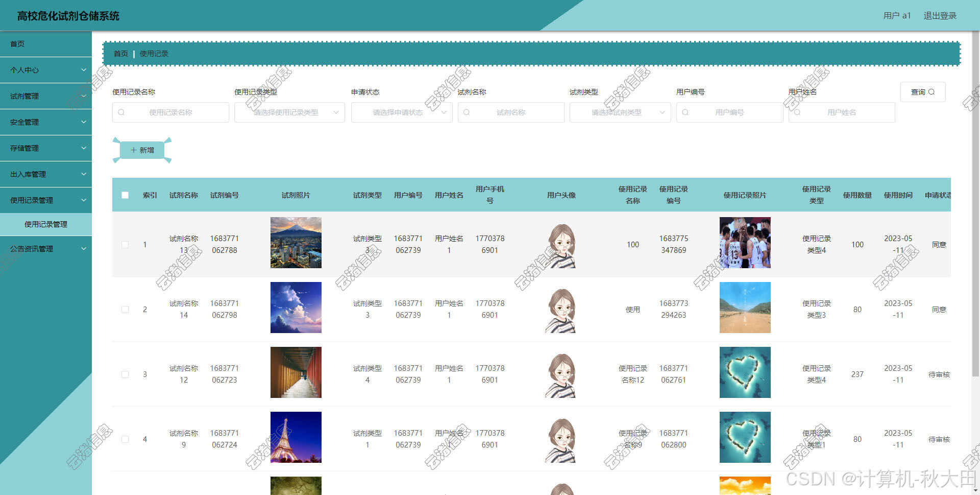Expand 公告资讯管理 sidebar menu

click(46, 249)
